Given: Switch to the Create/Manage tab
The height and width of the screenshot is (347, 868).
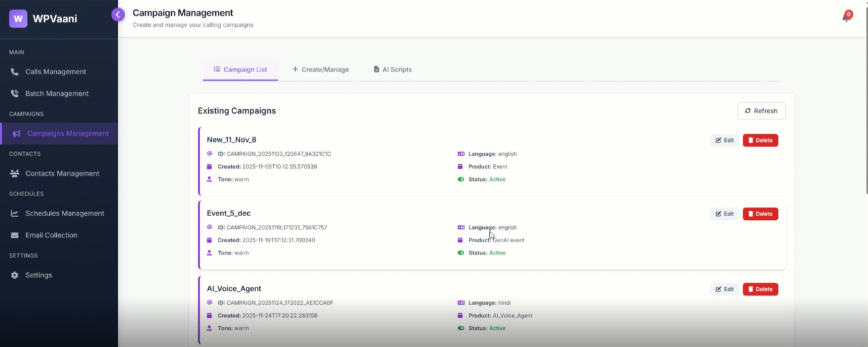Looking at the screenshot, I should 321,69.
